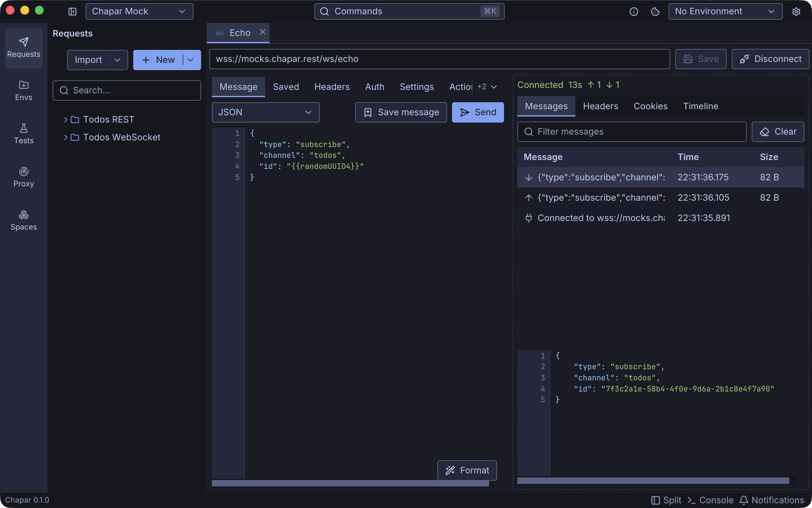
Task: Change the JSON message format dropdown
Action: click(265, 112)
